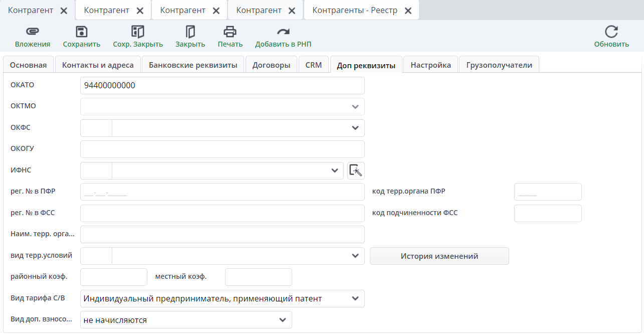
Task: Switch to the Банковские реквизиты tab
Action: 193,65
